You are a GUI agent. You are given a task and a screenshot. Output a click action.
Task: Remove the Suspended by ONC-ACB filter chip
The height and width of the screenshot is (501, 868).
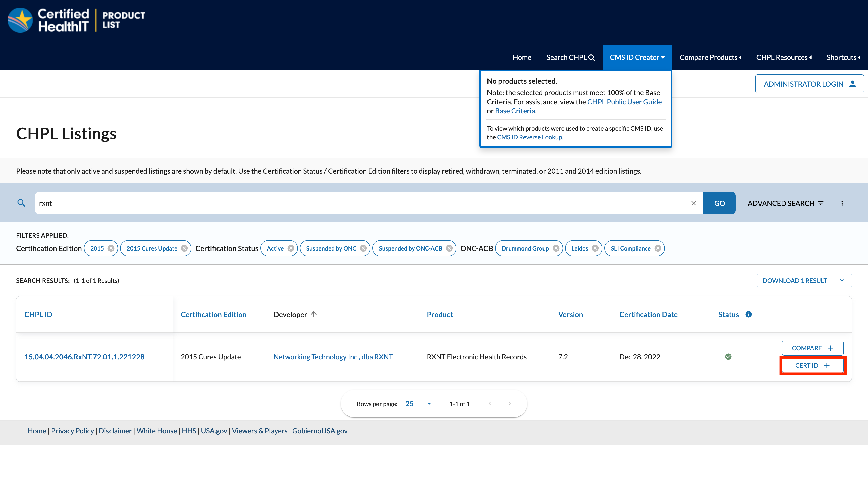(449, 248)
